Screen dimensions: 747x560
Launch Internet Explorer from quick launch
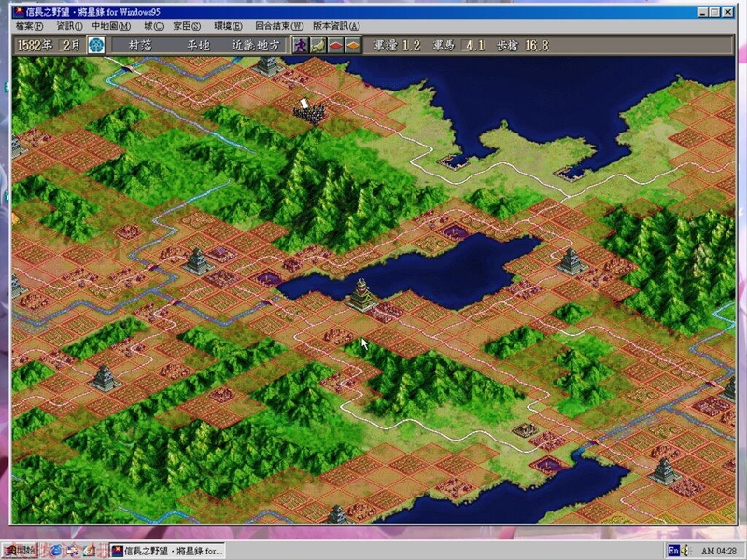[55, 551]
